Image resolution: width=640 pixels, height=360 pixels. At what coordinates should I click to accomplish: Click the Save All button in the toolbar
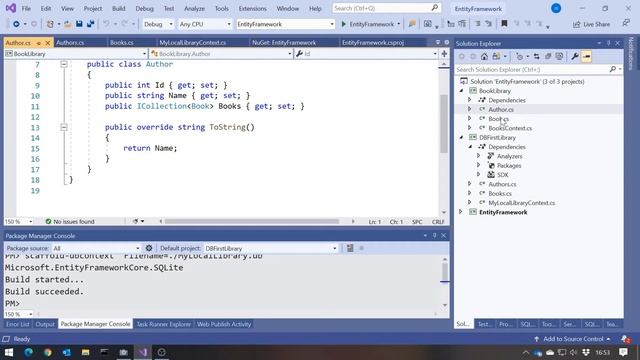pos(91,24)
